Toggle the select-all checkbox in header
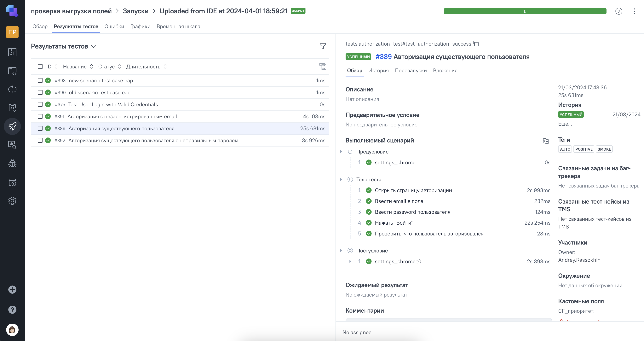This screenshot has width=644, height=341. pyautogui.click(x=40, y=66)
